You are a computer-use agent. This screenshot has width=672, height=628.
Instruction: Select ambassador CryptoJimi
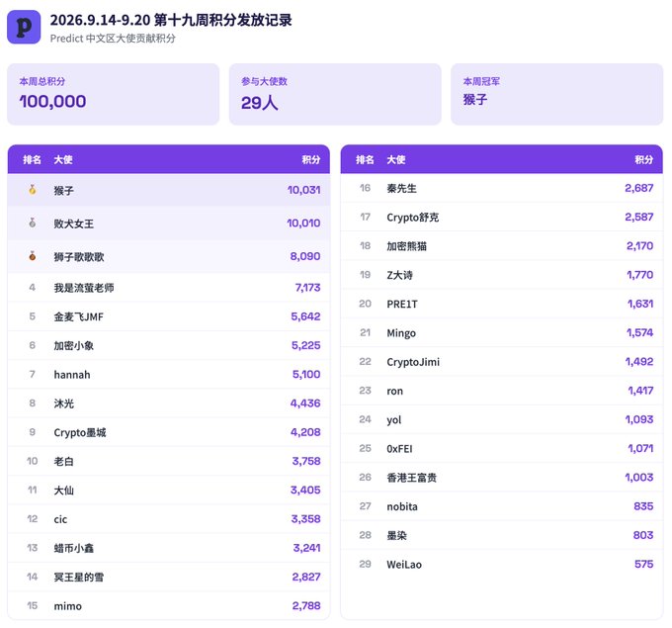pyautogui.click(x=413, y=362)
